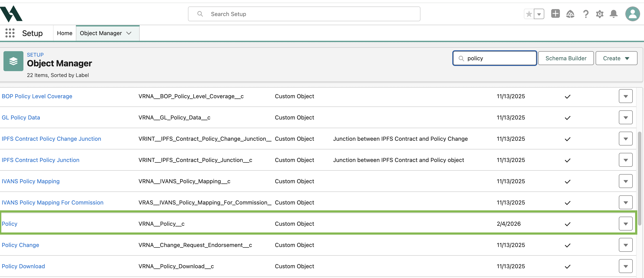Open the Schema Builder
The height and width of the screenshot is (278, 644).
(x=566, y=58)
